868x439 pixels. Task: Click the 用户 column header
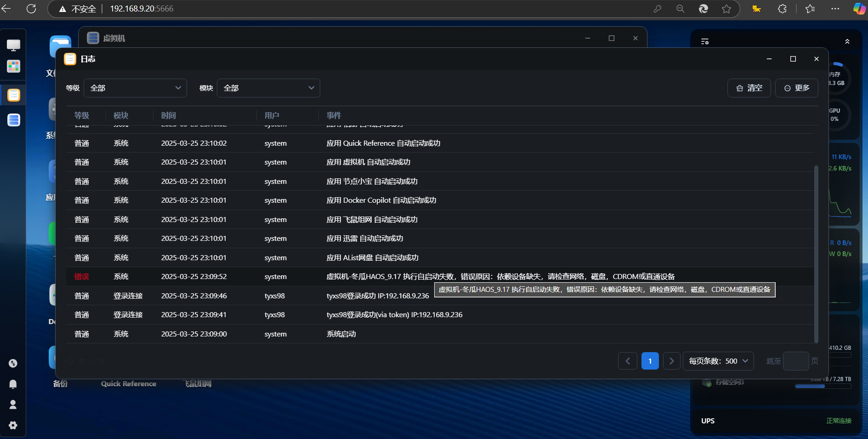272,115
